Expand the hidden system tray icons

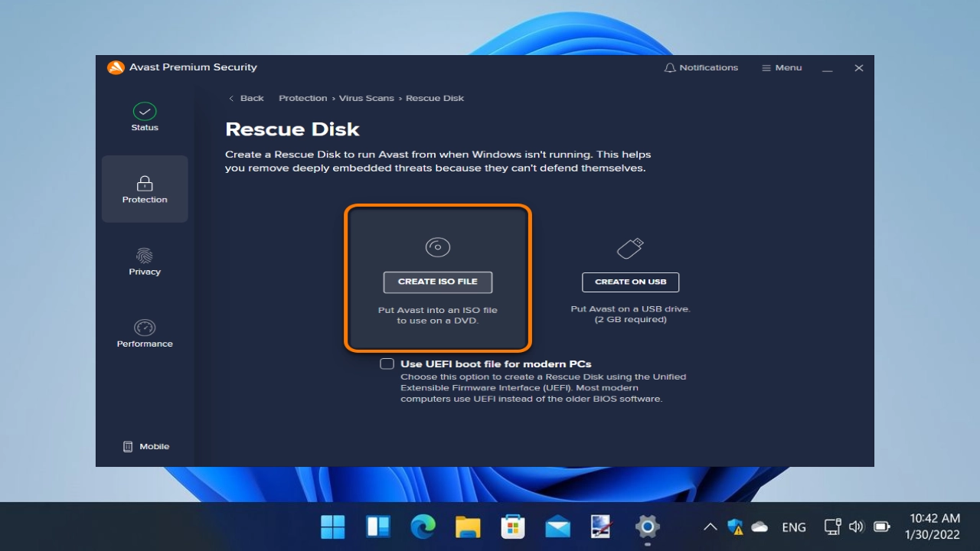710,527
